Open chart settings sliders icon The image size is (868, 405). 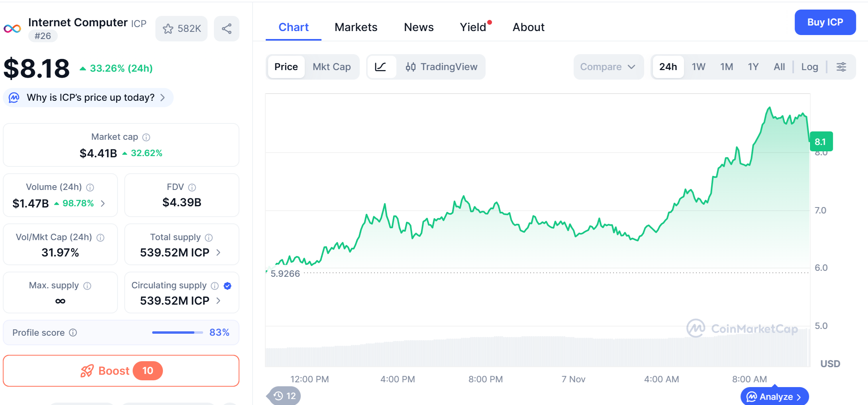pyautogui.click(x=841, y=67)
